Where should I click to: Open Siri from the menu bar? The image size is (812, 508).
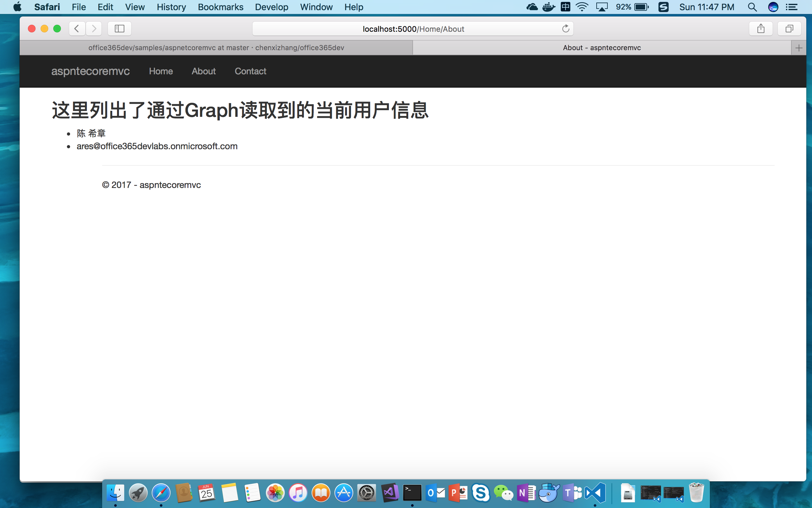[x=773, y=7]
